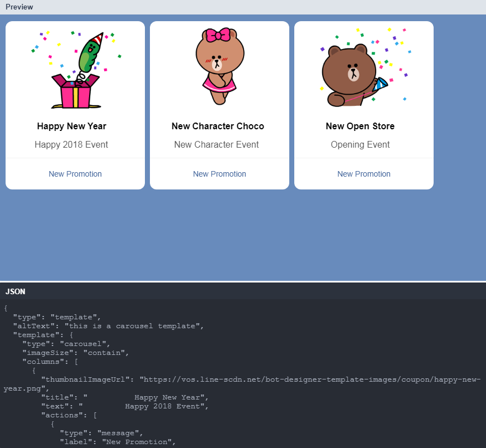Click the "Opening Event" subtitle text
This screenshot has width=486, height=448.
click(359, 144)
